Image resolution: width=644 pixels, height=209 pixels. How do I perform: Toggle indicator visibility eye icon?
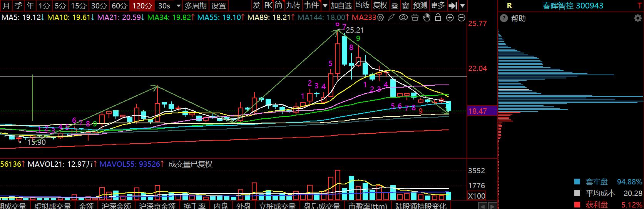[x=403, y=18]
